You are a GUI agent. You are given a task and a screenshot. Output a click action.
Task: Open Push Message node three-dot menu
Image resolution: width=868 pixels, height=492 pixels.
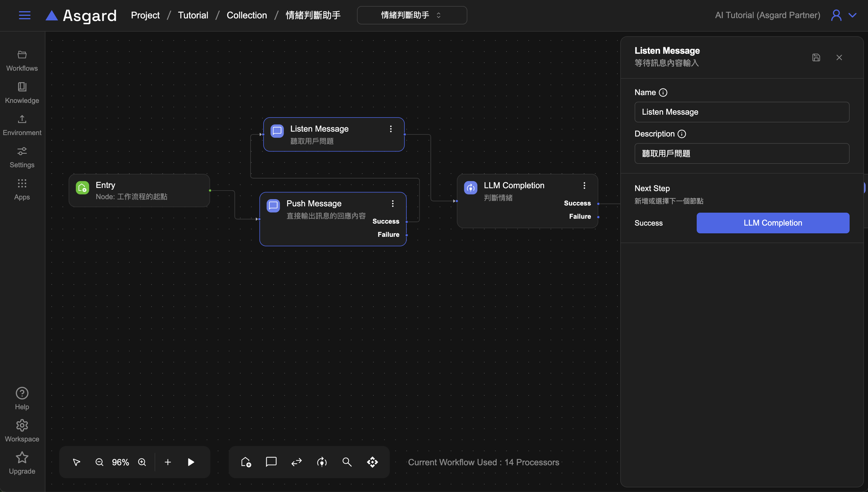pos(393,203)
